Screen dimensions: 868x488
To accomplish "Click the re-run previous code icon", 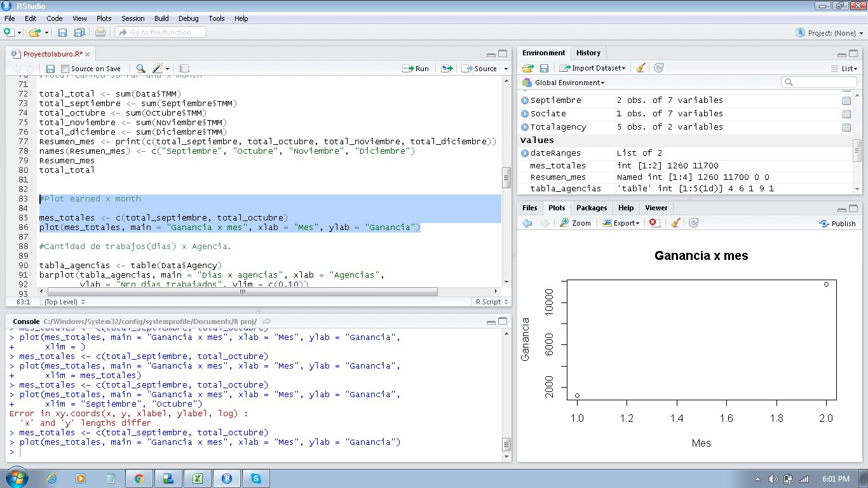I will 447,69.
